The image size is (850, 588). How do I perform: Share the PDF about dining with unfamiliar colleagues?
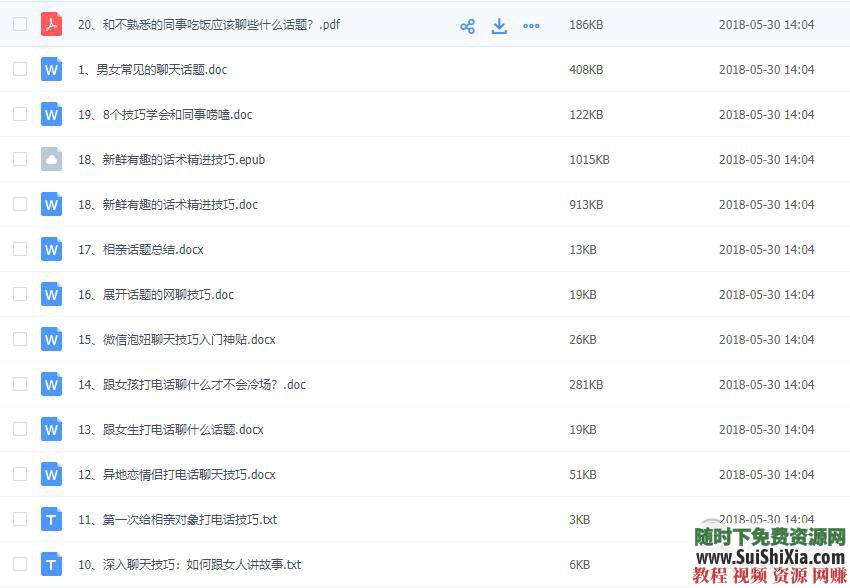point(467,25)
